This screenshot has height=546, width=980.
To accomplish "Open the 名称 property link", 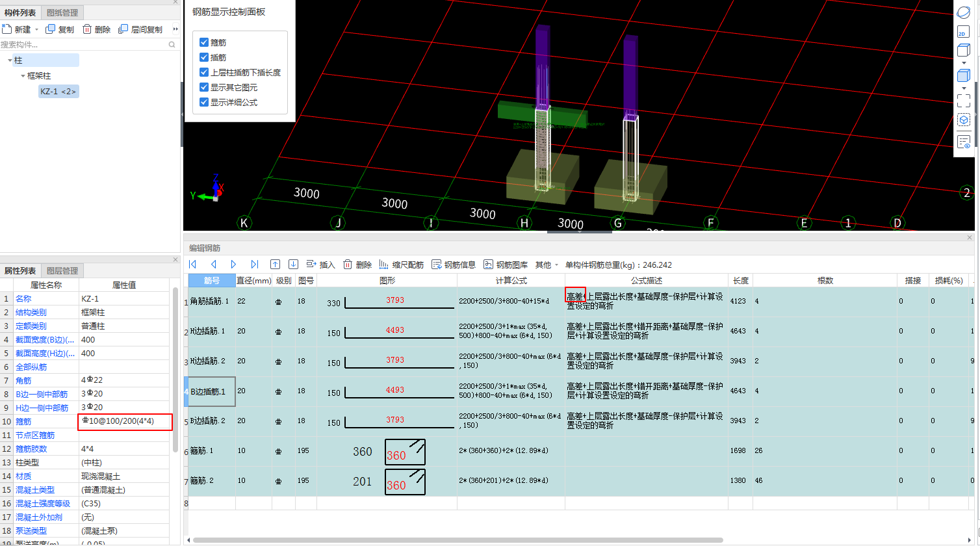I will pos(23,298).
